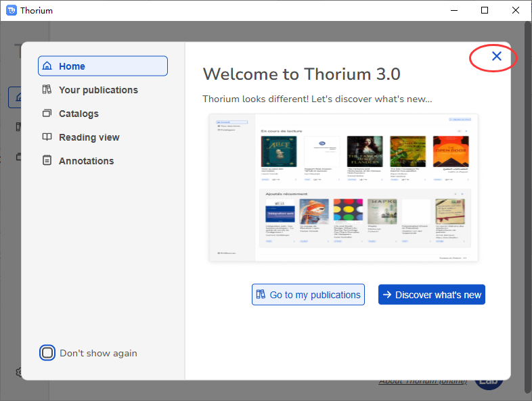
Task: Click the Catalogs stacked-window icon
Action: click(47, 114)
